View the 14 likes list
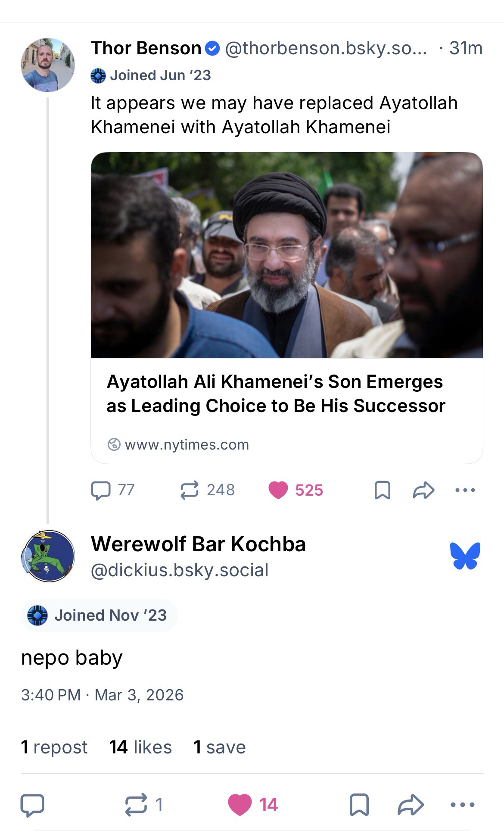This screenshot has width=504, height=831. click(x=140, y=747)
